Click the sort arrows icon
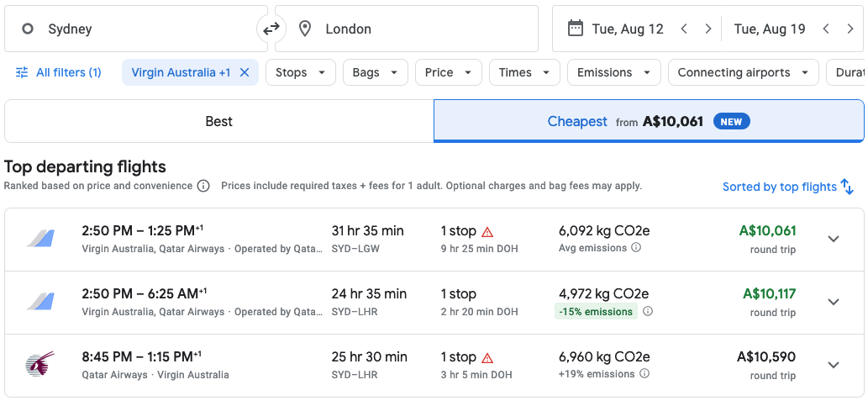 tap(848, 187)
